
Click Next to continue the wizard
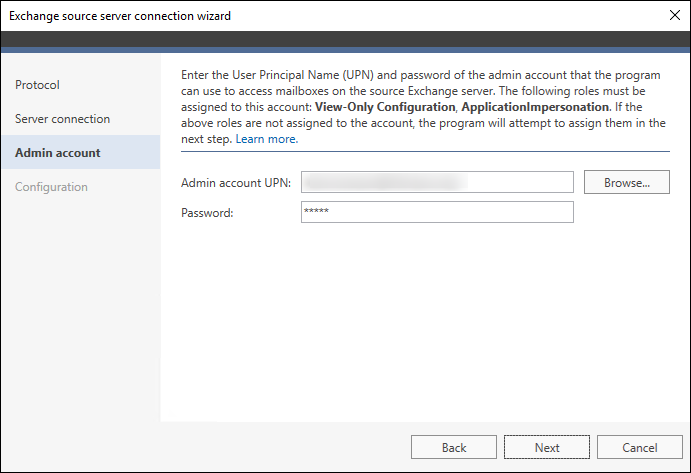click(547, 447)
